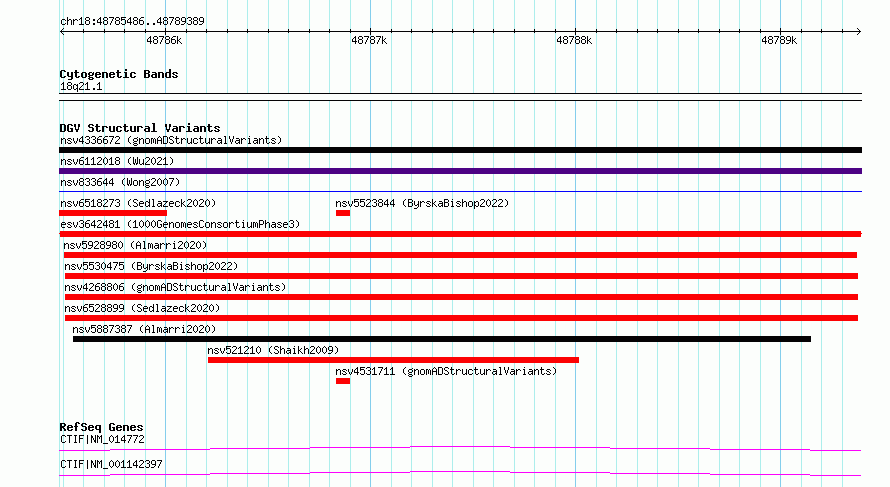Click the RefSeq Genes track title

click(x=101, y=427)
